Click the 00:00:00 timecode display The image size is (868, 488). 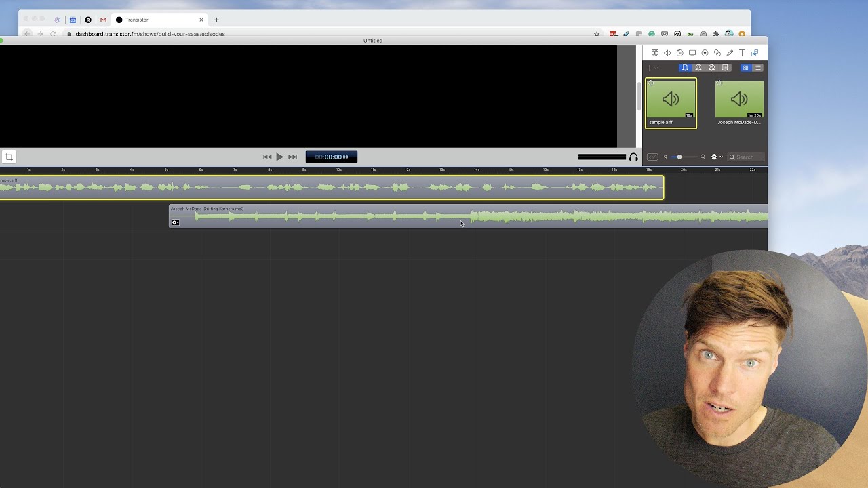(332, 157)
